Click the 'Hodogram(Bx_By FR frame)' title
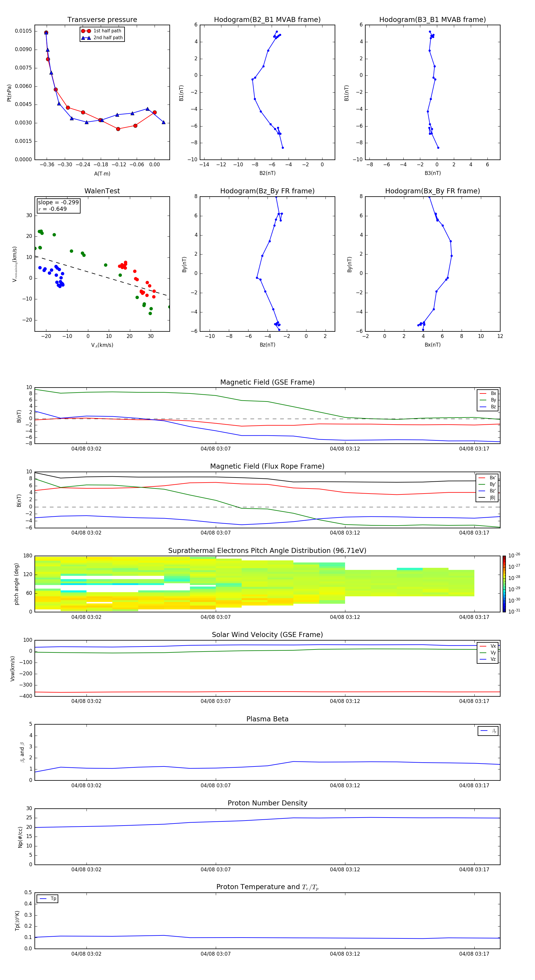 pyautogui.click(x=432, y=191)
